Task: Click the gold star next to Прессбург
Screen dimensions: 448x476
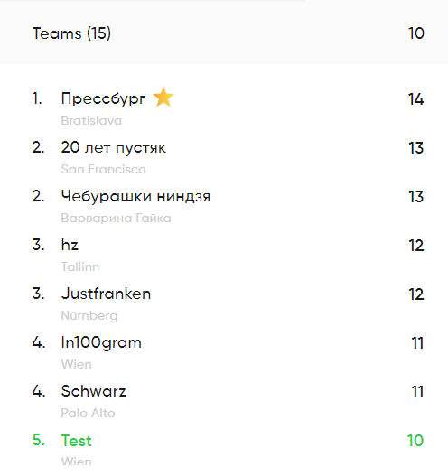Action: [x=163, y=98]
